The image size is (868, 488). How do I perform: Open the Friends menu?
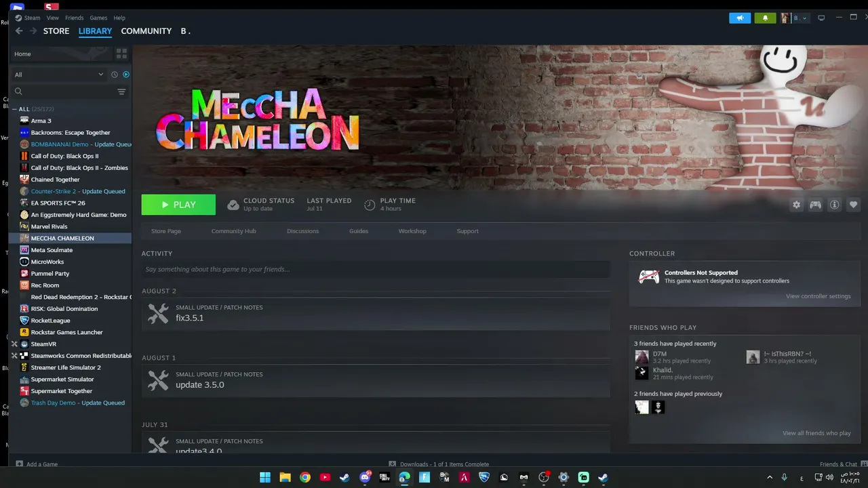pos(74,18)
